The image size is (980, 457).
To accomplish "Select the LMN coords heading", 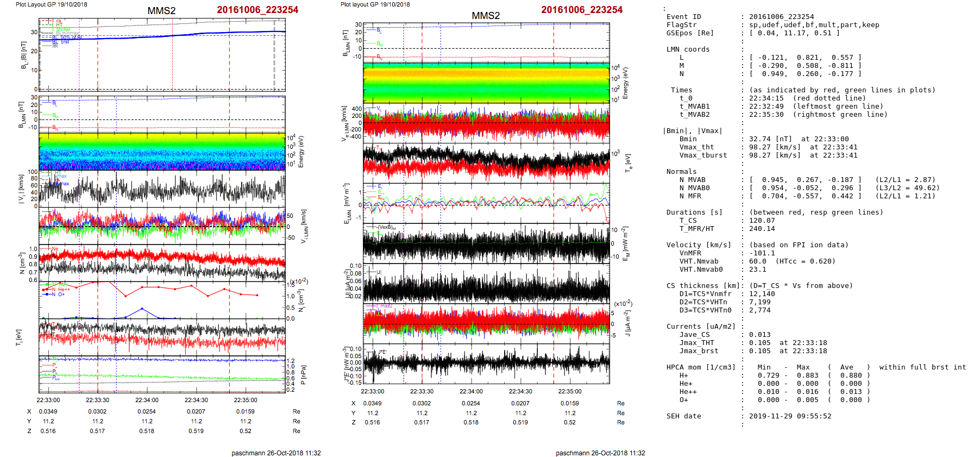I will 688,49.
